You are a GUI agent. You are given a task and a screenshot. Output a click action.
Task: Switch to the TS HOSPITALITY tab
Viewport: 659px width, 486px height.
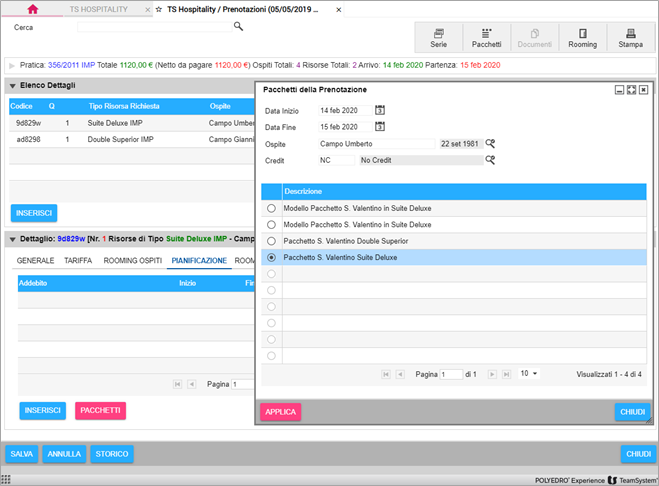pos(99,9)
